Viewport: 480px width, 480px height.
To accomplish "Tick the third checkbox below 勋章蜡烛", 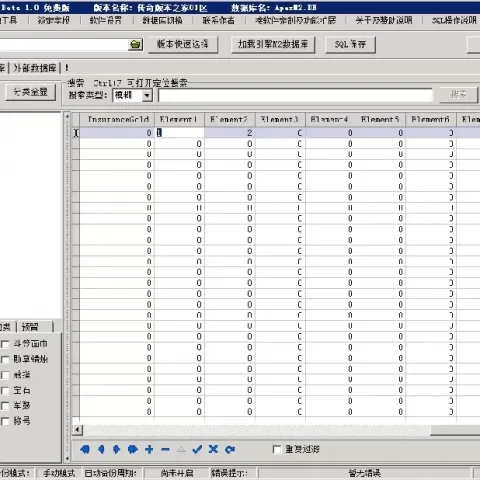I will point(5,406).
